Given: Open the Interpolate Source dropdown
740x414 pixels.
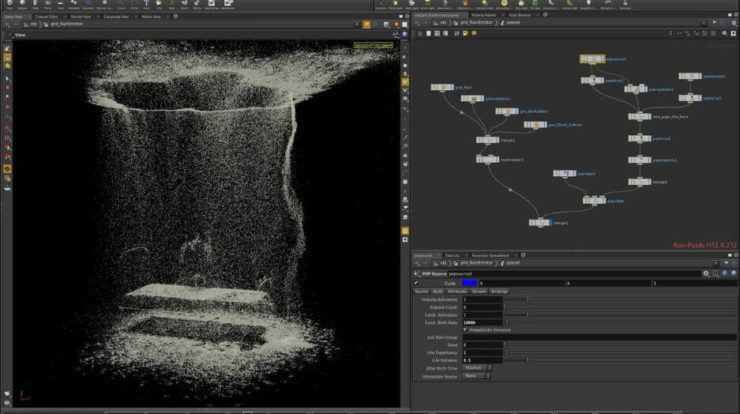Looking at the screenshot, I should (476, 376).
